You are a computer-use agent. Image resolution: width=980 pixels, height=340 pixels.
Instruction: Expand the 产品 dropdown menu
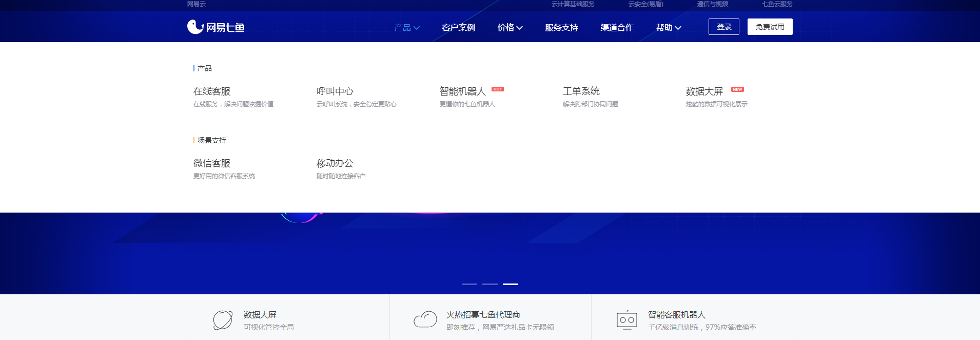tap(407, 27)
